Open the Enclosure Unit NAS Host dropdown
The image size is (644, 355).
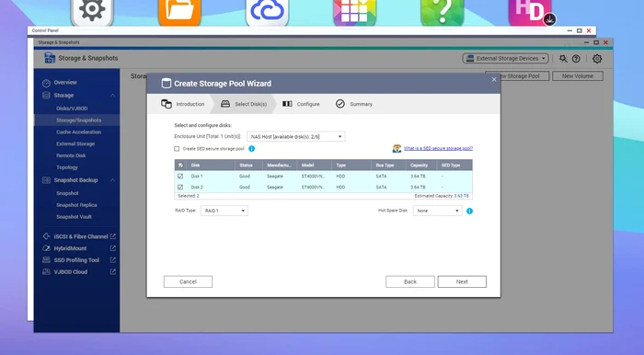295,137
